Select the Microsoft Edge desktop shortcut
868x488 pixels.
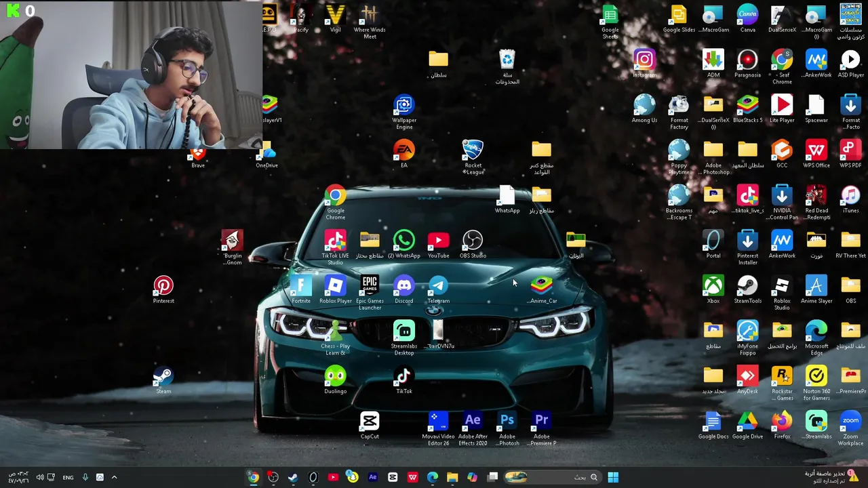816,338
